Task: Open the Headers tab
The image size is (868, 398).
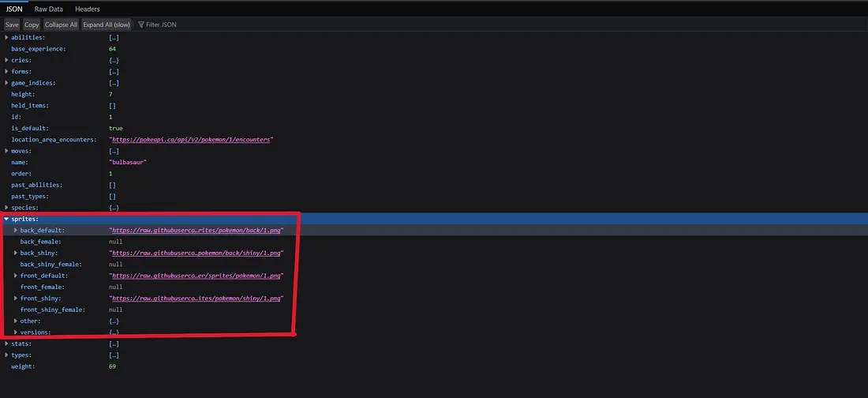Action: click(x=88, y=9)
